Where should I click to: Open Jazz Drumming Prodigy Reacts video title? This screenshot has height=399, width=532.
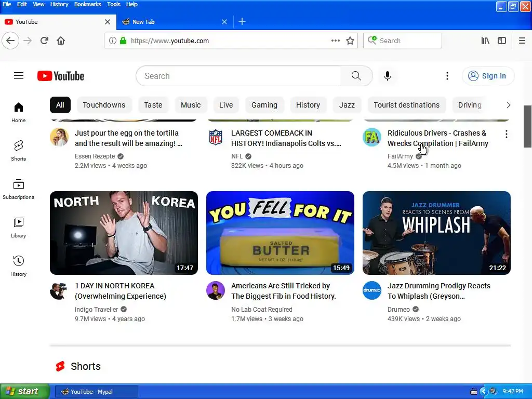438,291
